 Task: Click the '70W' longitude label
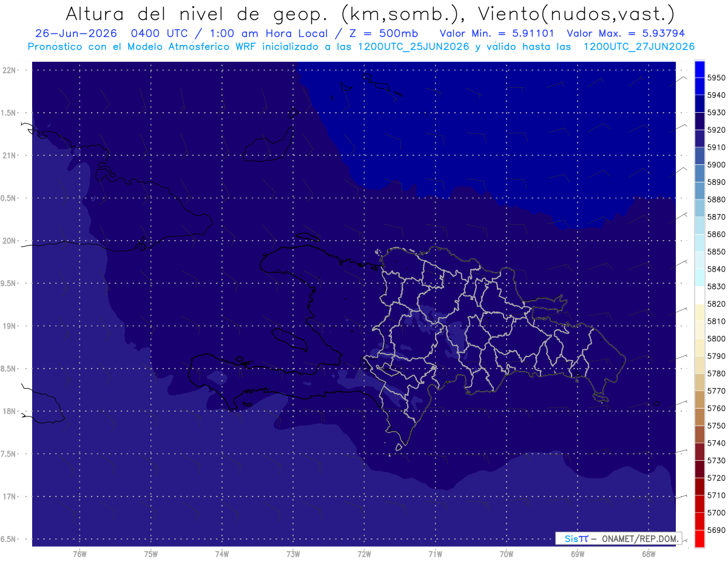tap(507, 554)
